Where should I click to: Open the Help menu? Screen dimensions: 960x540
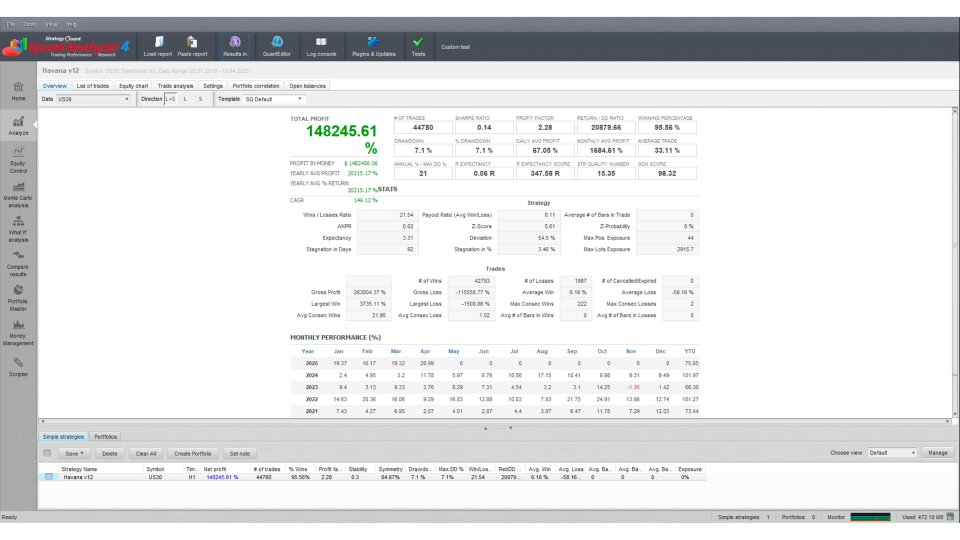(x=71, y=24)
